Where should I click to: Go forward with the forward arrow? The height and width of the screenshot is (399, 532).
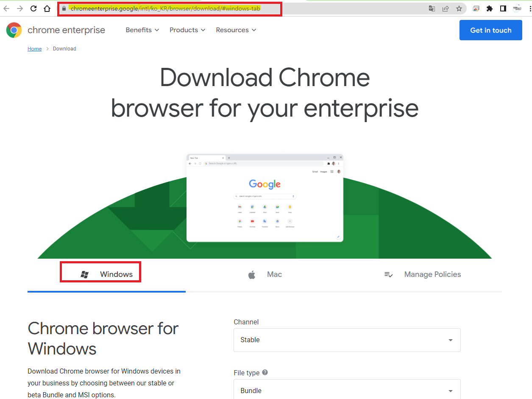coord(20,8)
